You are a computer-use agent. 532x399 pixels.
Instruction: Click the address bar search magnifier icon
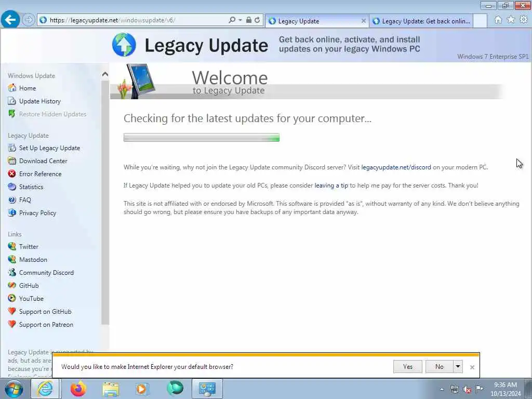point(232,20)
